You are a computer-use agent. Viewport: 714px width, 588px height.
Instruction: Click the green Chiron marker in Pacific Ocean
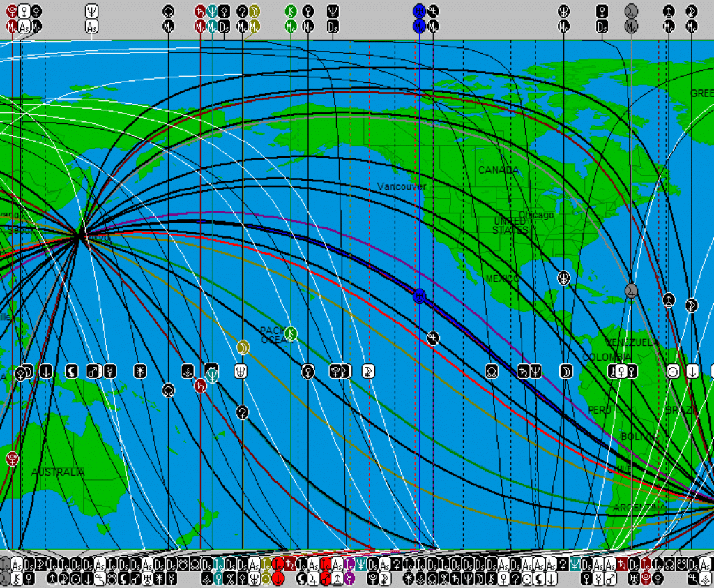click(x=291, y=334)
